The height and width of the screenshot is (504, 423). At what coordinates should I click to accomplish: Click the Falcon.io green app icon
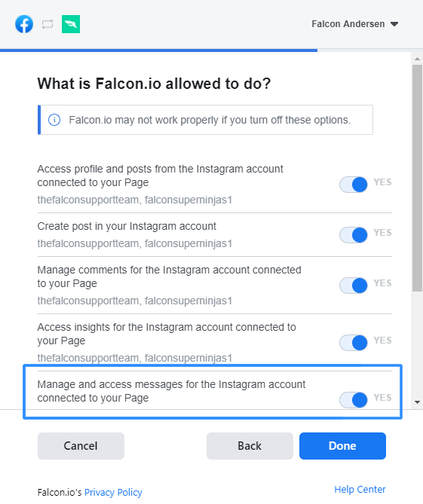click(71, 24)
